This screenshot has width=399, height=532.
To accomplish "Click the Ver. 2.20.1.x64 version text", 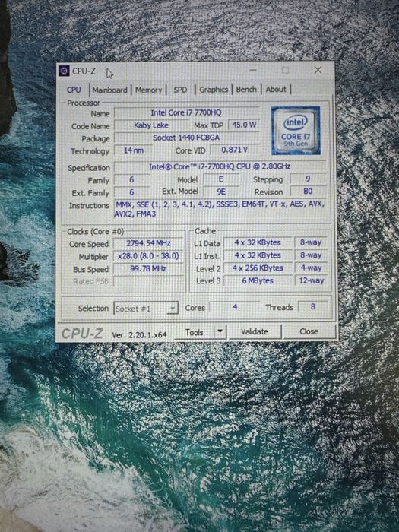I will (139, 335).
